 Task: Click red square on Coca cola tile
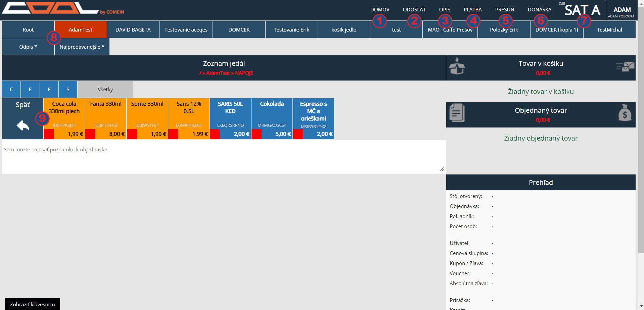point(49,134)
